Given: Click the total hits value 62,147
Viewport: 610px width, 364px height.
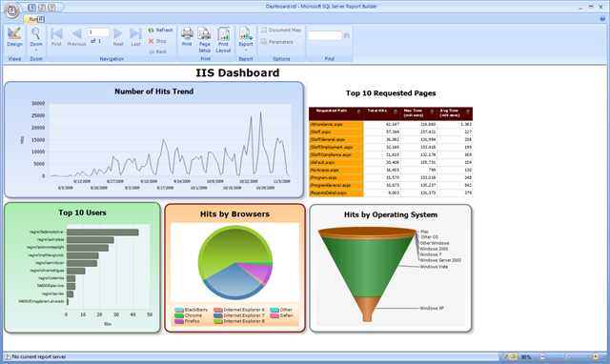Looking at the screenshot, I should pyautogui.click(x=393, y=125).
